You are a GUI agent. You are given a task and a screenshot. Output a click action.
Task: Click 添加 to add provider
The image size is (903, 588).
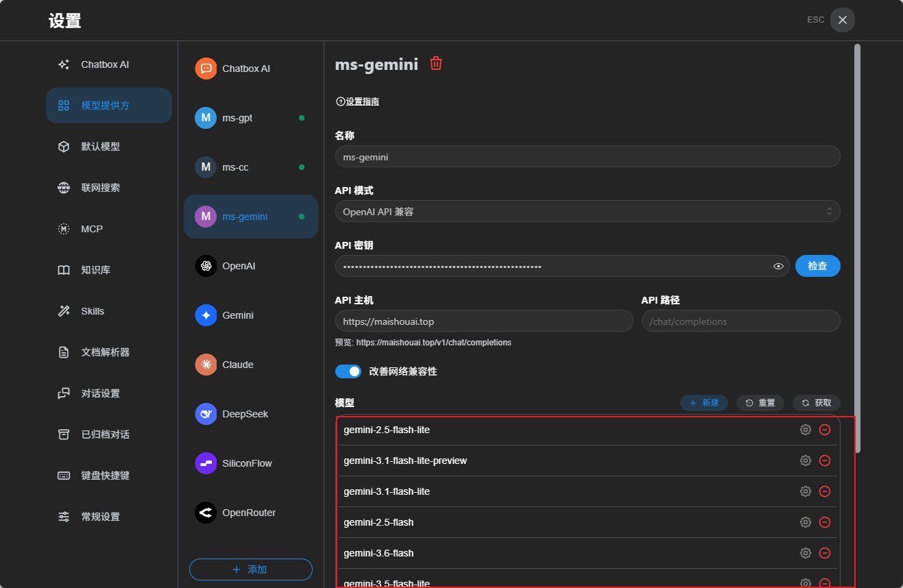[251, 569]
